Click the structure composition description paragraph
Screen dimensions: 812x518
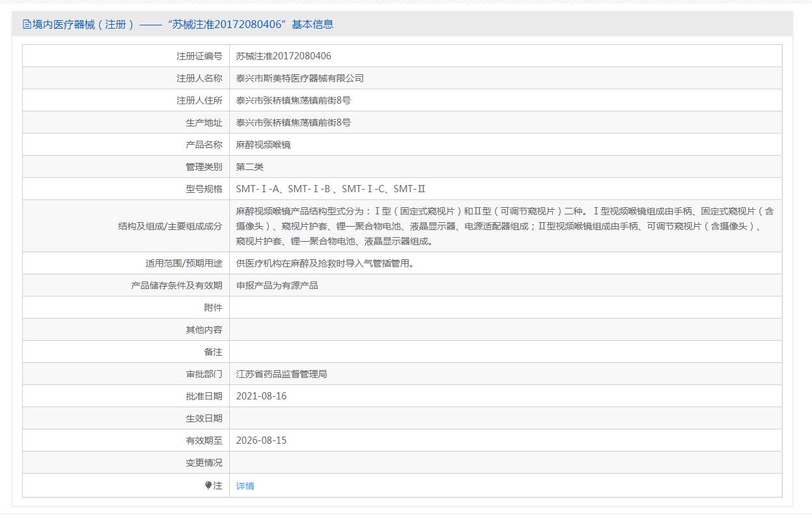tap(505, 226)
